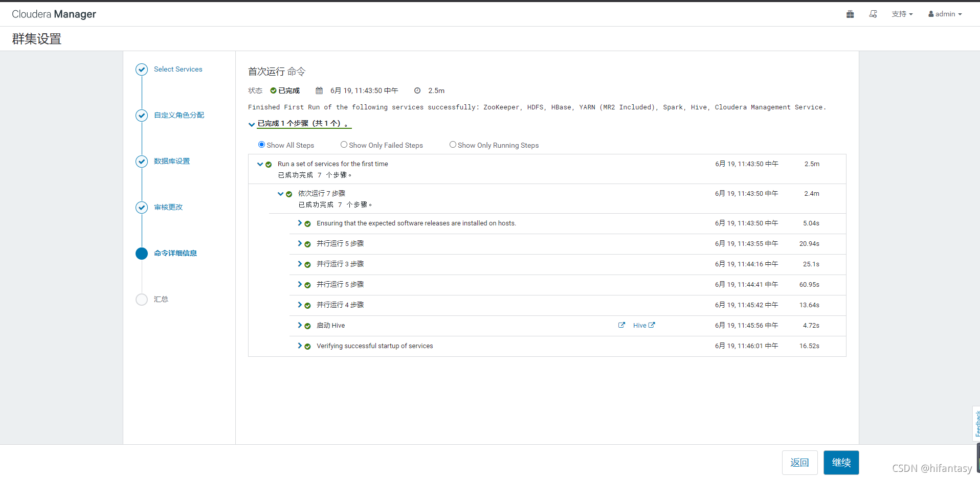The width and height of the screenshot is (980, 479).
Task: Click the 返回 back button
Action: [799, 463]
